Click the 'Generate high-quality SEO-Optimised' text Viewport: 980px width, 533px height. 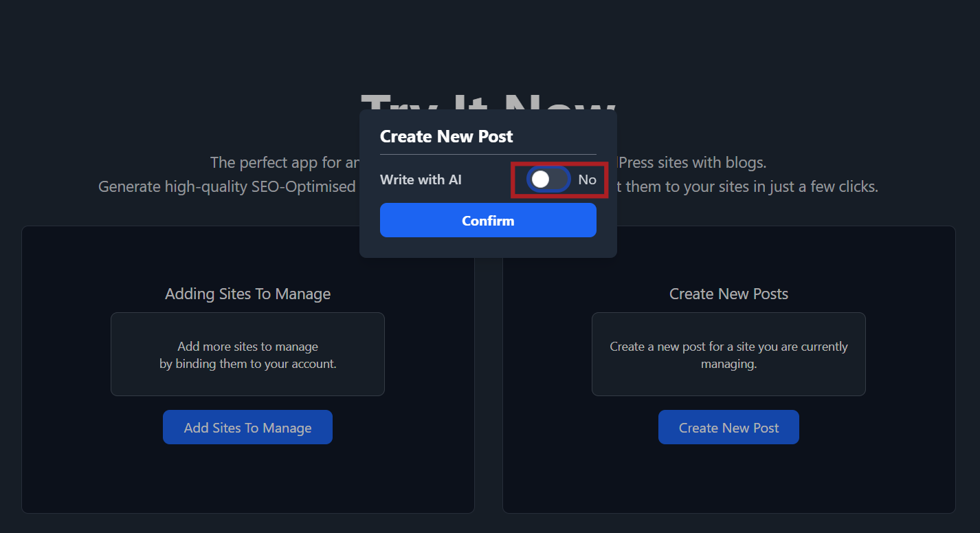pyautogui.click(x=227, y=186)
